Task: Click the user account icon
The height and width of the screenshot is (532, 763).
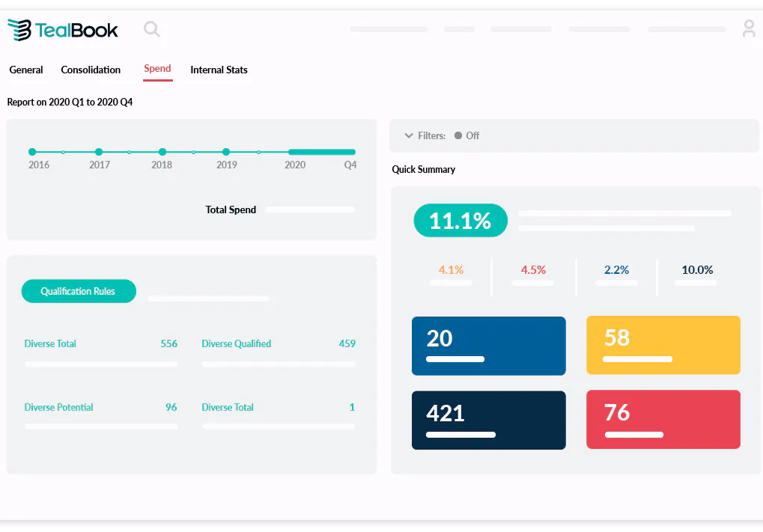Action: tap(748, 29)
